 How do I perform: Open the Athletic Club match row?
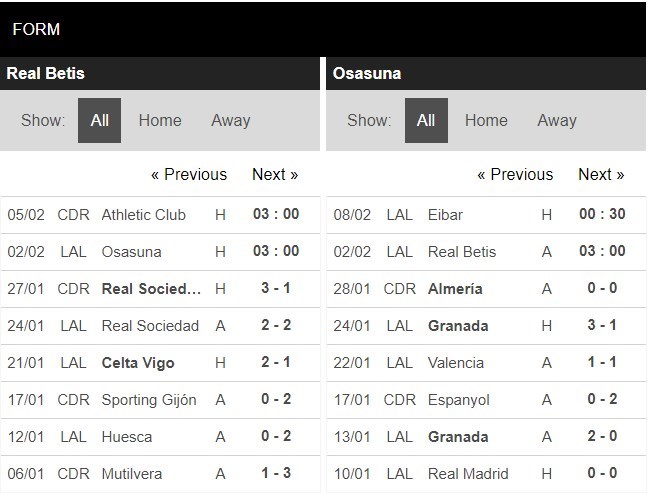point(160,215)
